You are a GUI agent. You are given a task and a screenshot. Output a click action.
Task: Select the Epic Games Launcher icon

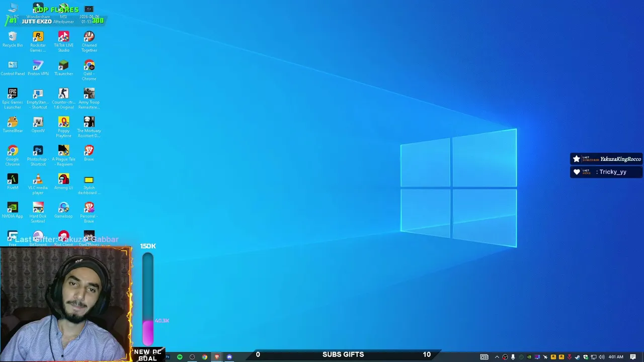(x=13, y=99)
